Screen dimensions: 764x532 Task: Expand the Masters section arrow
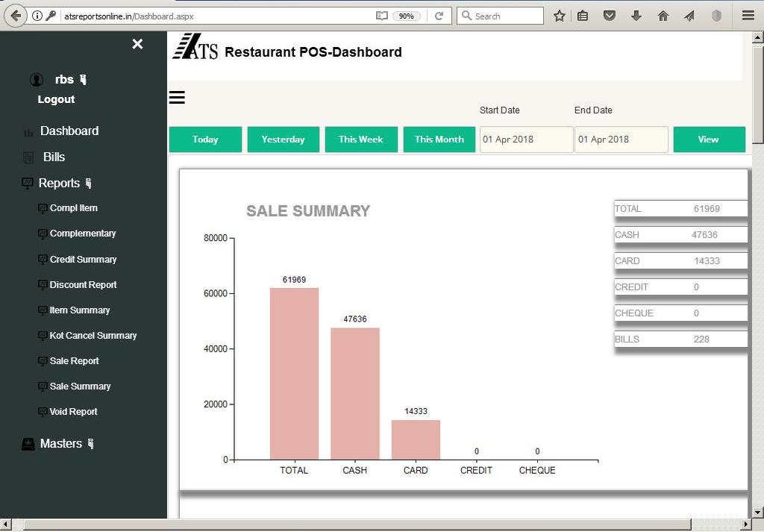(x=90, y=443)
